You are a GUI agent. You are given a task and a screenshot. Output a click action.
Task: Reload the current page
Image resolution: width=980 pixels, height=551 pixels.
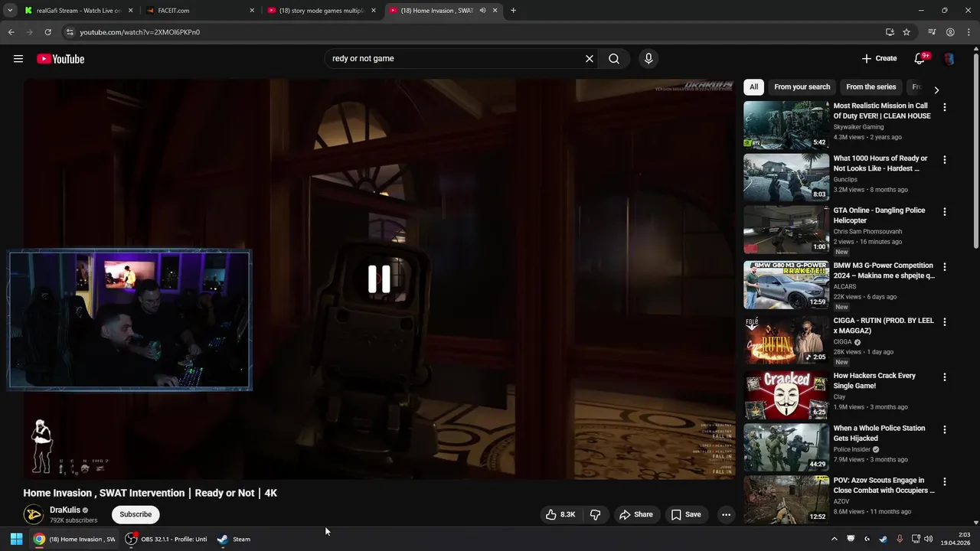[47, 32]
